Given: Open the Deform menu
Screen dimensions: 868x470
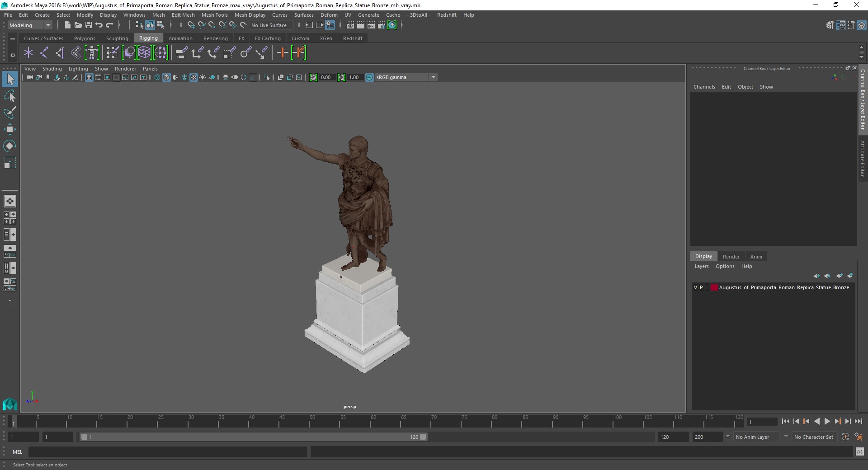Looking at the screenshot, I should [x=329, y=15].
